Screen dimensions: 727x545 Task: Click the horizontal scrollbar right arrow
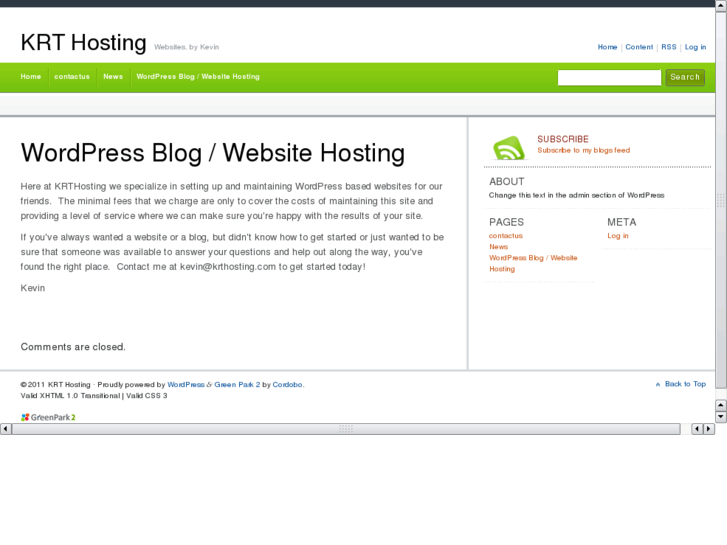708,429
